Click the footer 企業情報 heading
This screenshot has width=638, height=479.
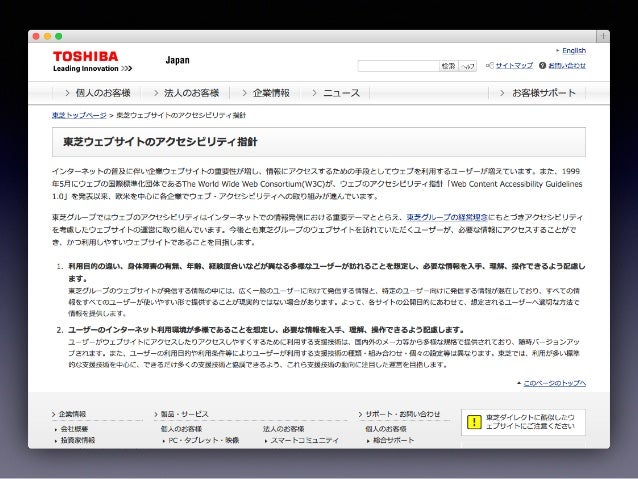click(x=72, y=414)
